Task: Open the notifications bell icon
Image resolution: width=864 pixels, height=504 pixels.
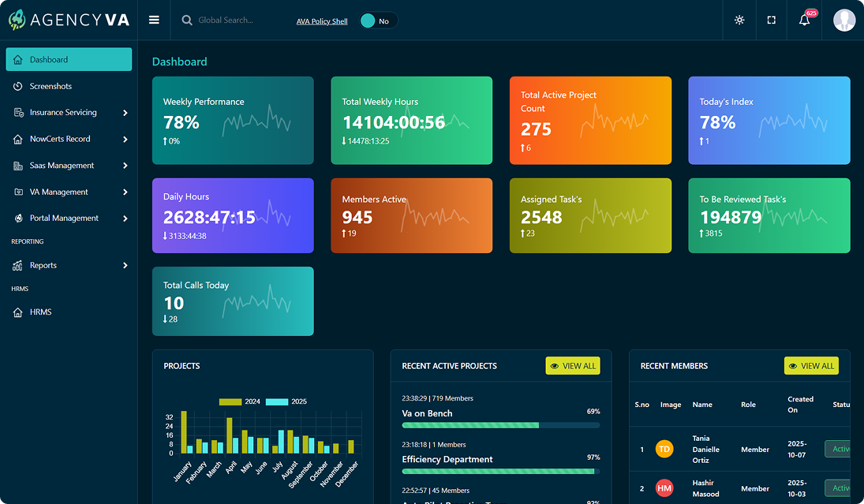Action: [x=804, y=21]
